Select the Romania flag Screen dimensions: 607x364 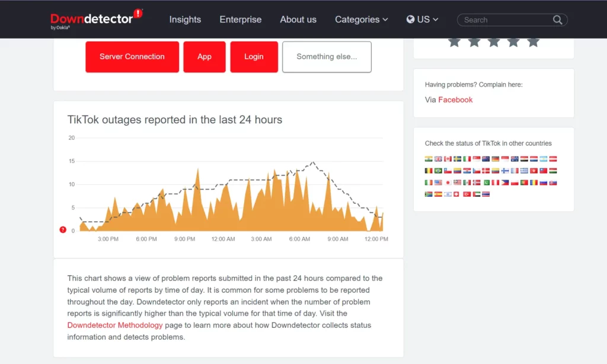534,183
